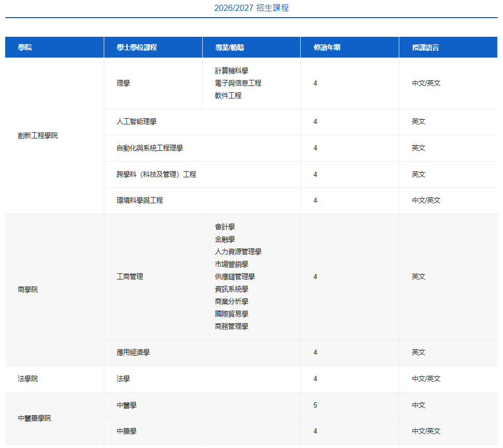Select 跨學科（科技及管理）工程 programme
Screen dimensions: 503x448
pyautogui.click(x=156, y=174)
